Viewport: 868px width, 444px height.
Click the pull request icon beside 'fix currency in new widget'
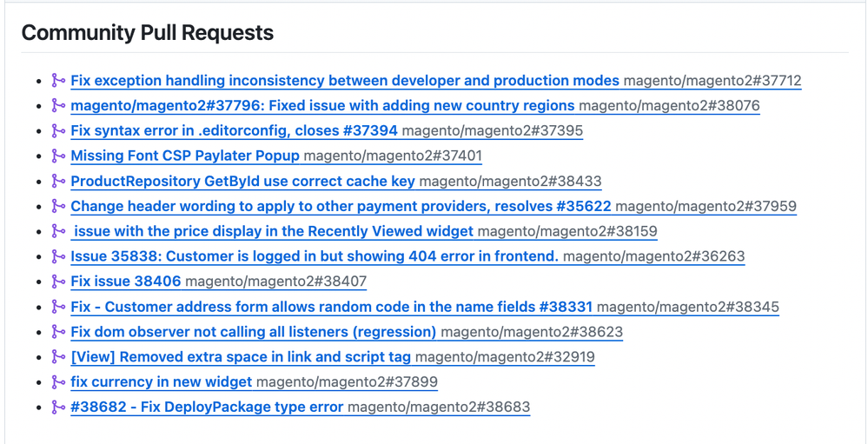pos(58,382)
